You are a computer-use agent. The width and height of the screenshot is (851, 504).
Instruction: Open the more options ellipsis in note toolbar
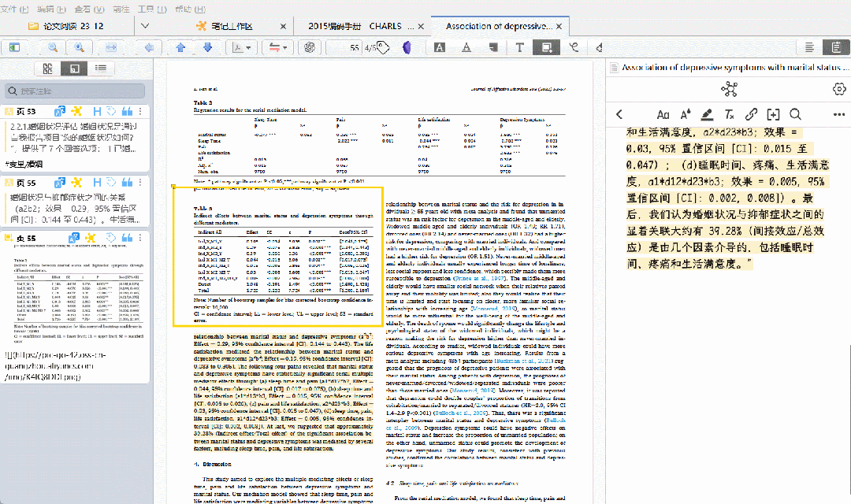click(x=838, y=114)
